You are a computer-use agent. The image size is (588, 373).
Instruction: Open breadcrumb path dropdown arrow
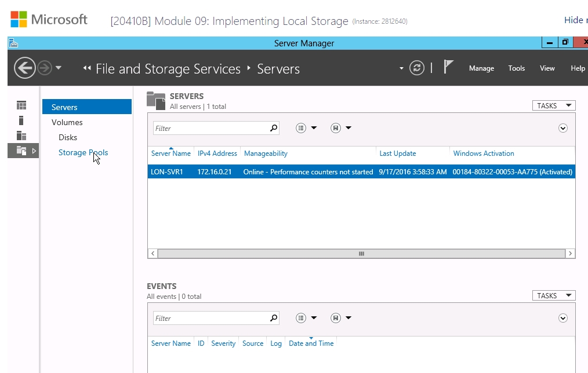[x=401, y=68]
